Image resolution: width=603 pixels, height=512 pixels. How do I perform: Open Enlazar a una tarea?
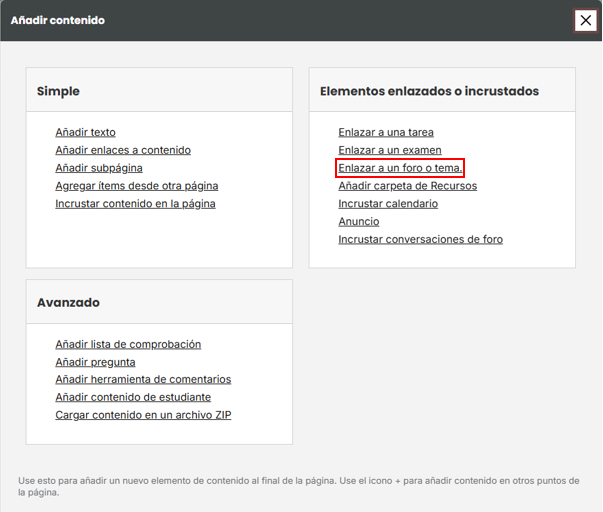(386, 132)
